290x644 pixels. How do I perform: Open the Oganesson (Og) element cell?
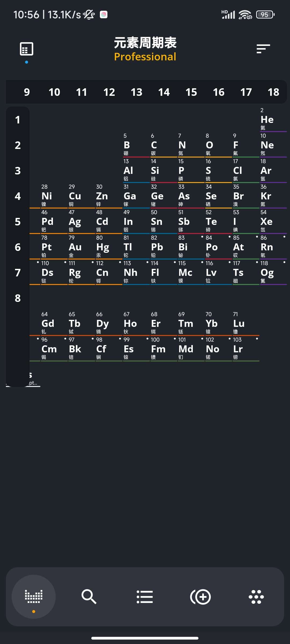point(272,272)
